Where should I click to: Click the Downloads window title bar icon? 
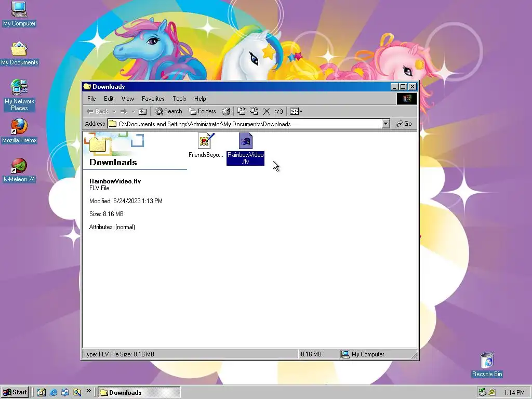pyautogui.click(x=87, y=87)
